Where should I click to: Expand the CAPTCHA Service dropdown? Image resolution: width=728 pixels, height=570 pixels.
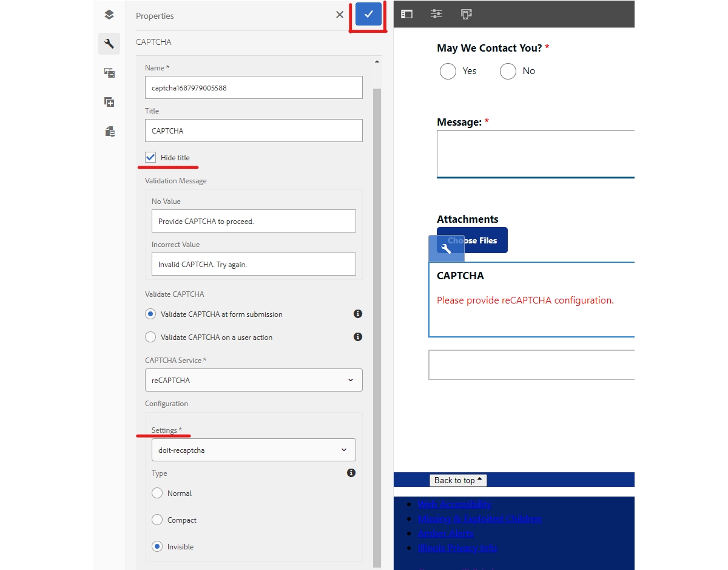point(254,380)
